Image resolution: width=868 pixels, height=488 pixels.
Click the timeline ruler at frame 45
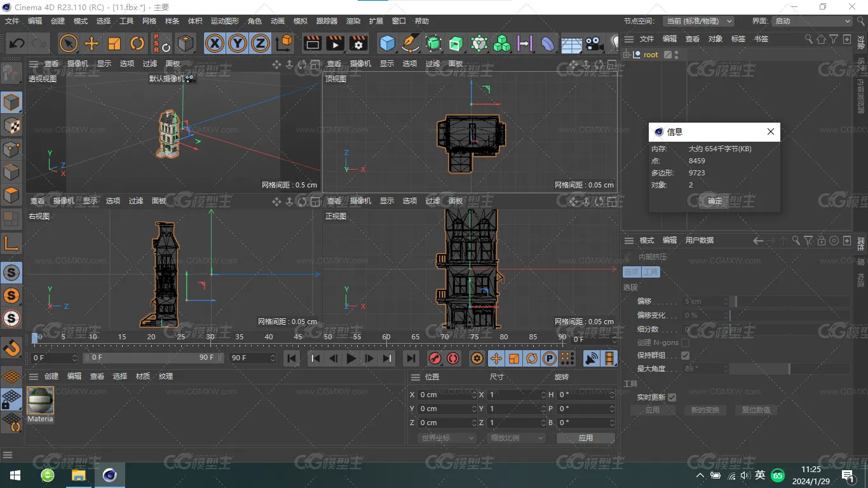[x=298, y=337]
